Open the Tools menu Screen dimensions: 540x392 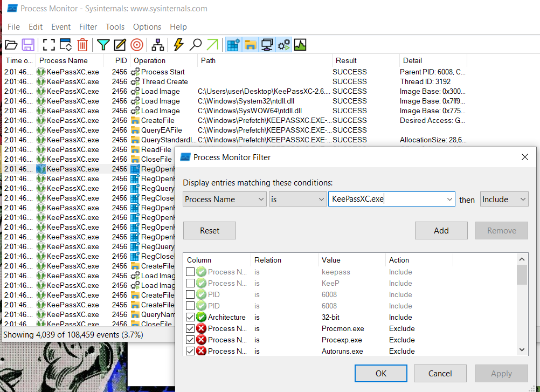pos(115,27)
